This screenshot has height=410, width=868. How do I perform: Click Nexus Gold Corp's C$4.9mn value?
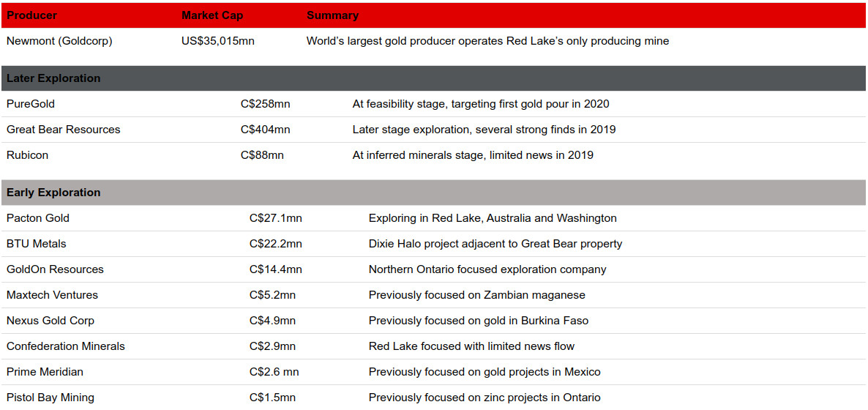tap(272, 321)
